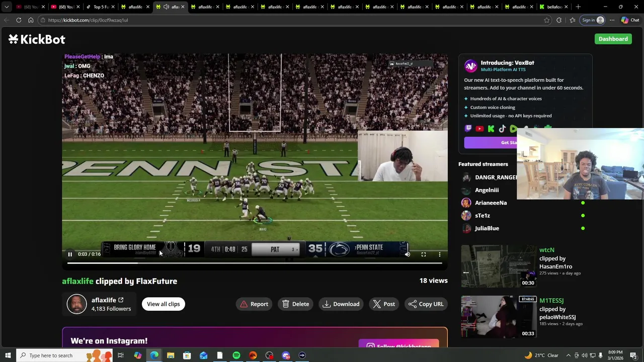The image size is (644, 362).
Task: Go to the browser home page icon
Action: click(31, 20)
